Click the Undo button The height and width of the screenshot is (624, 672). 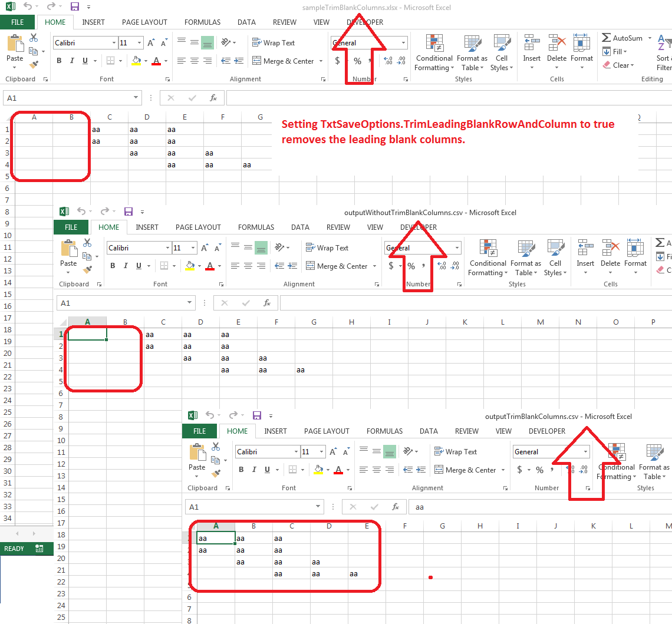29,6
